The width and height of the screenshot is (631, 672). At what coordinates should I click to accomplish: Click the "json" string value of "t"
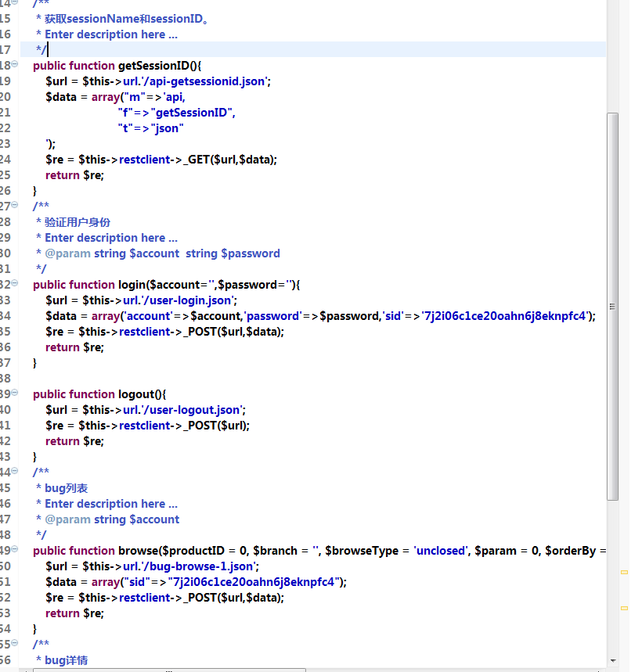point(168,128)
